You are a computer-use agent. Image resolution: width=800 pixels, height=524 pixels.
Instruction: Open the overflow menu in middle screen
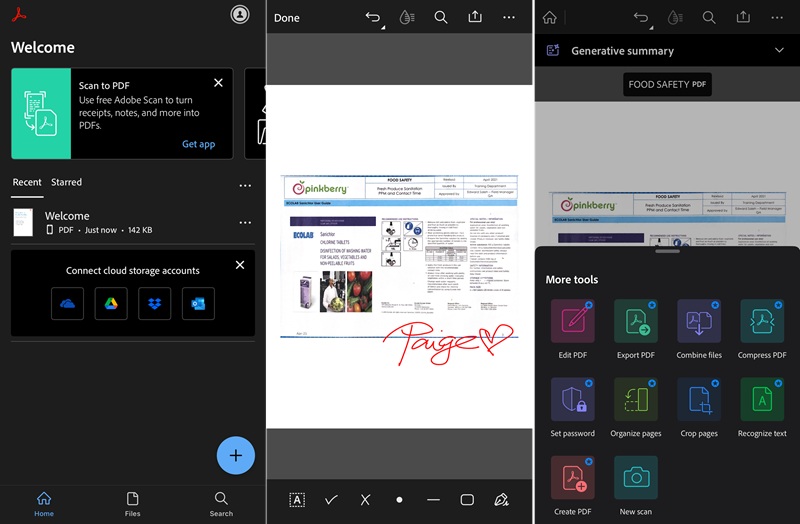[509, 17]
